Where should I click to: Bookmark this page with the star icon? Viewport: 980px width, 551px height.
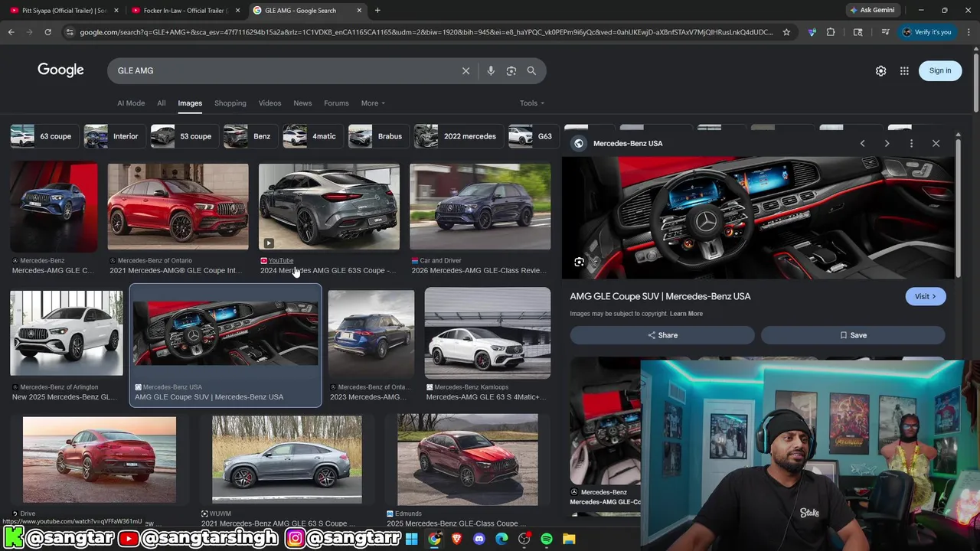pyautogui.click(x=786, y=32)
